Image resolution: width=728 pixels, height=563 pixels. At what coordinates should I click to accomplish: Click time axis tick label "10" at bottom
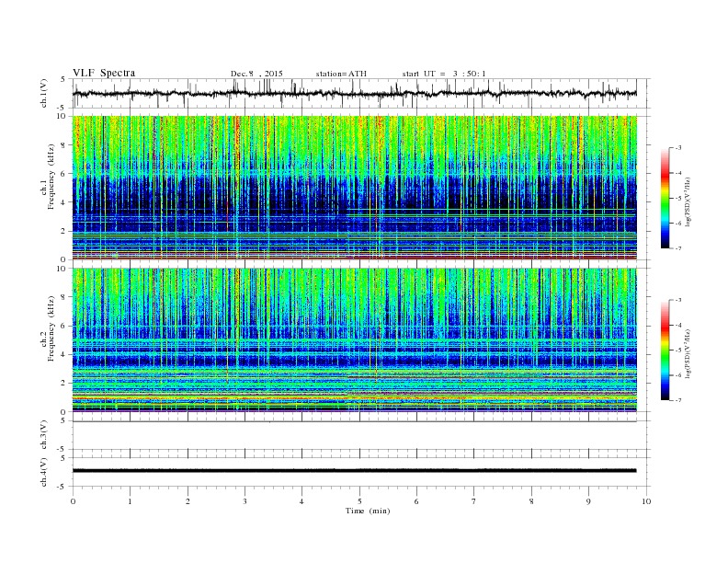[x=646, y=501]
